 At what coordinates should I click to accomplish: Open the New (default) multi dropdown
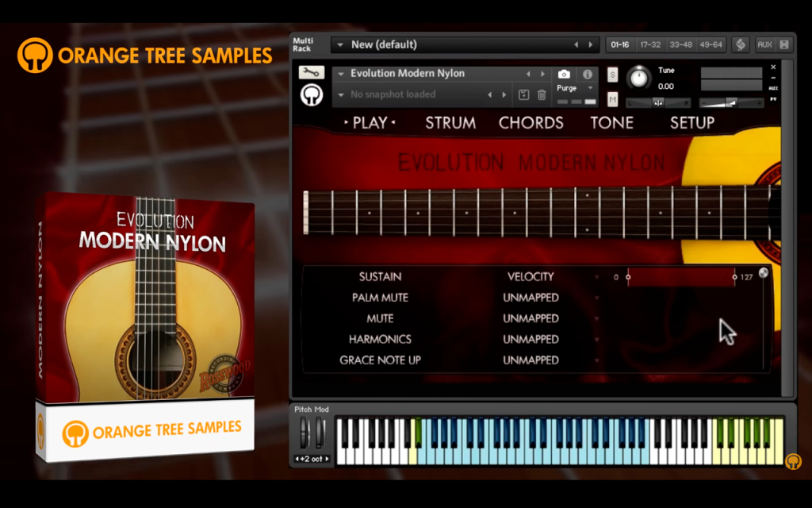click(x=339, y=44)
